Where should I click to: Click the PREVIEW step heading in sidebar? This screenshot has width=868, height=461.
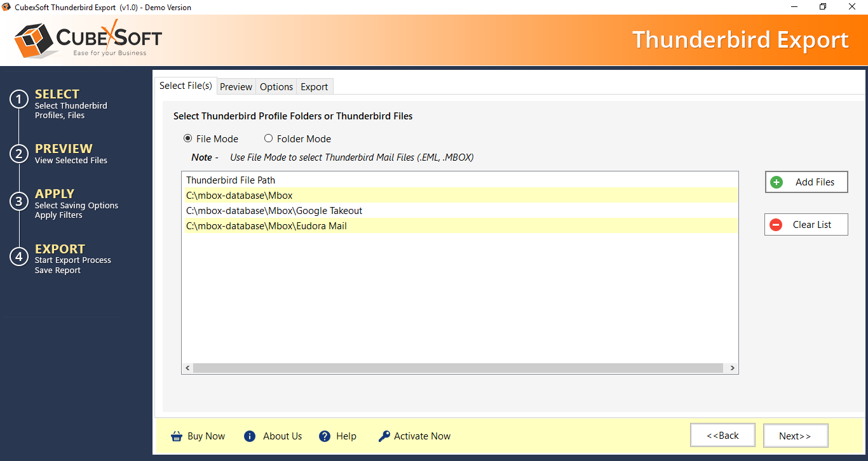[x=64, y=149]
